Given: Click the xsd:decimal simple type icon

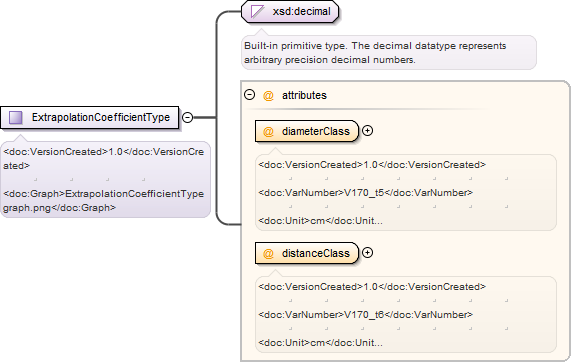Looking at the screenshot, I should pos(257,11).
